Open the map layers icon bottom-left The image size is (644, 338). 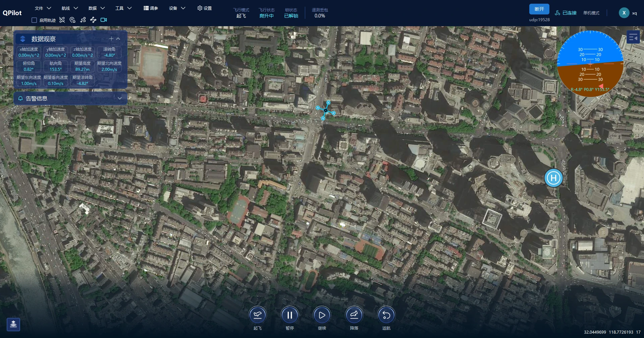13,324
